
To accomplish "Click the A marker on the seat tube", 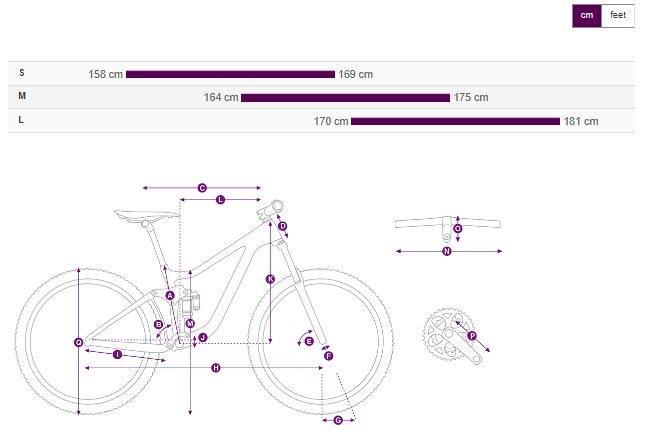I will [170, 296].
